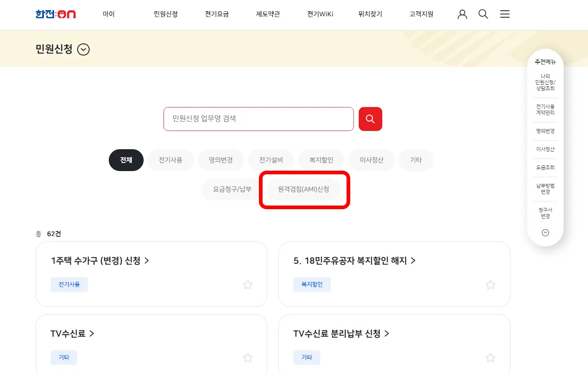Collapse the 추천메뉴 sidebar via its chevron

(x=545, y=232)
